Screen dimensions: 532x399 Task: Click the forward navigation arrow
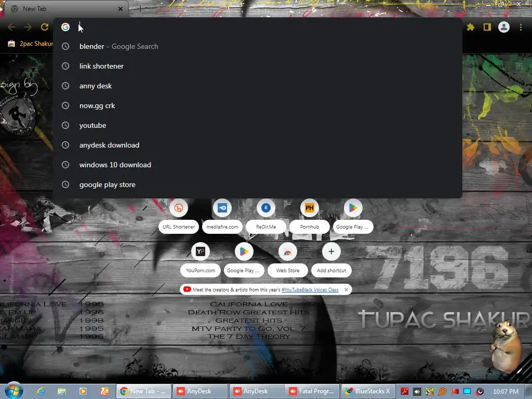click(28, 27)
